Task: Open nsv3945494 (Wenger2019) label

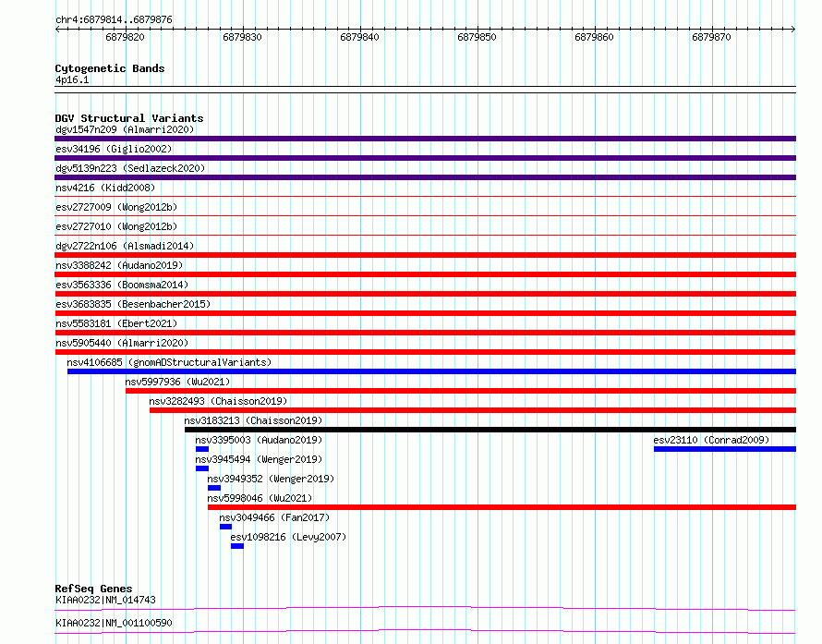Action: click(x=259, y=459)
